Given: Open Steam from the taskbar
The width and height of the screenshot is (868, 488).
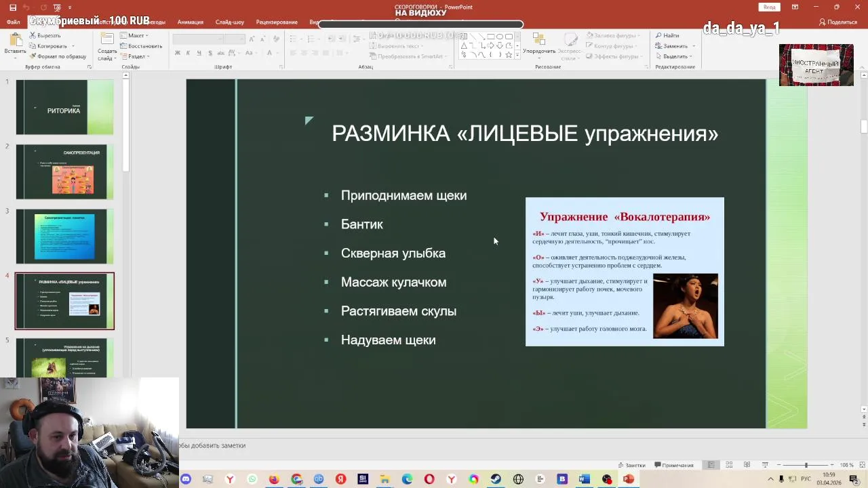Looking at the screenshot, I should coord(496,479).
